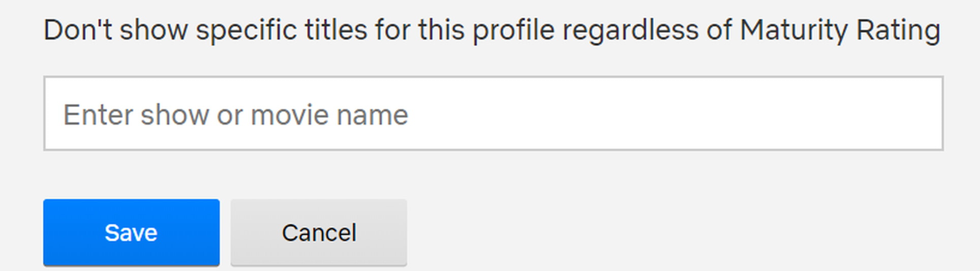The height and width of the screenshot is (271, 980).
Task: Abort editing by clicking Cancel
Action: pos(319,232)
